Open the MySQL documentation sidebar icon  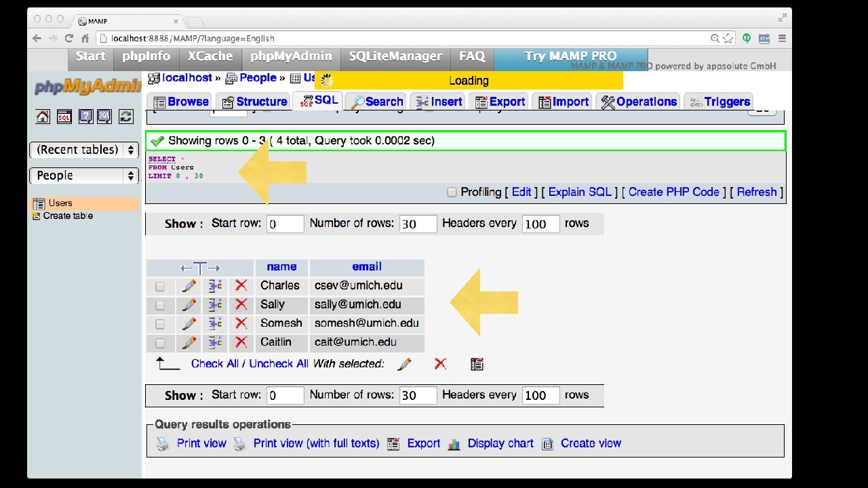point(104,117)
